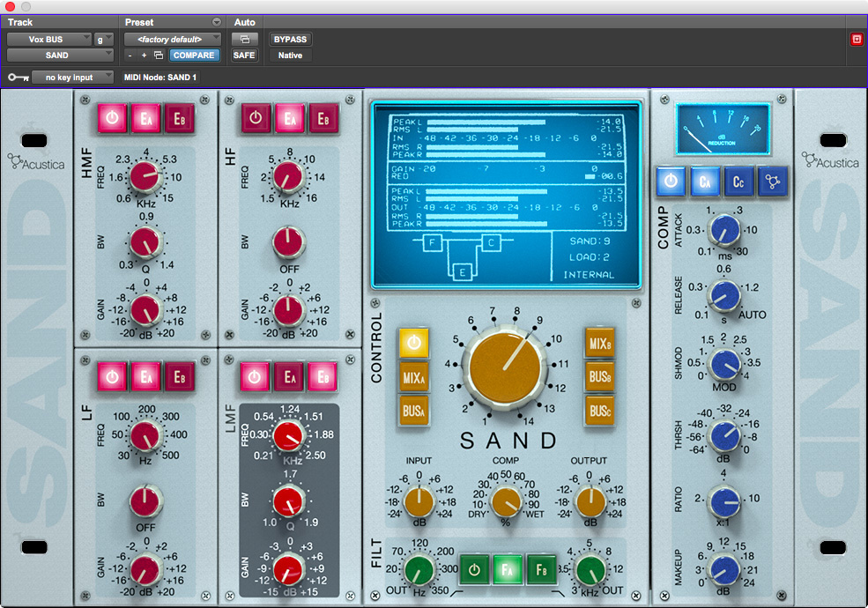Click the plugin target red icon
This screenshot has width=868, height=608.
(x=857, y=40)
